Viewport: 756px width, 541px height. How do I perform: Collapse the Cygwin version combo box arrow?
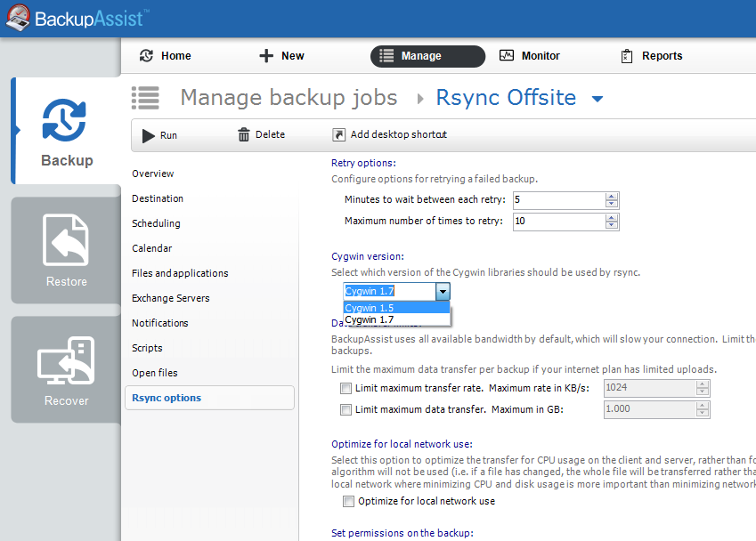tap(443, 292)
